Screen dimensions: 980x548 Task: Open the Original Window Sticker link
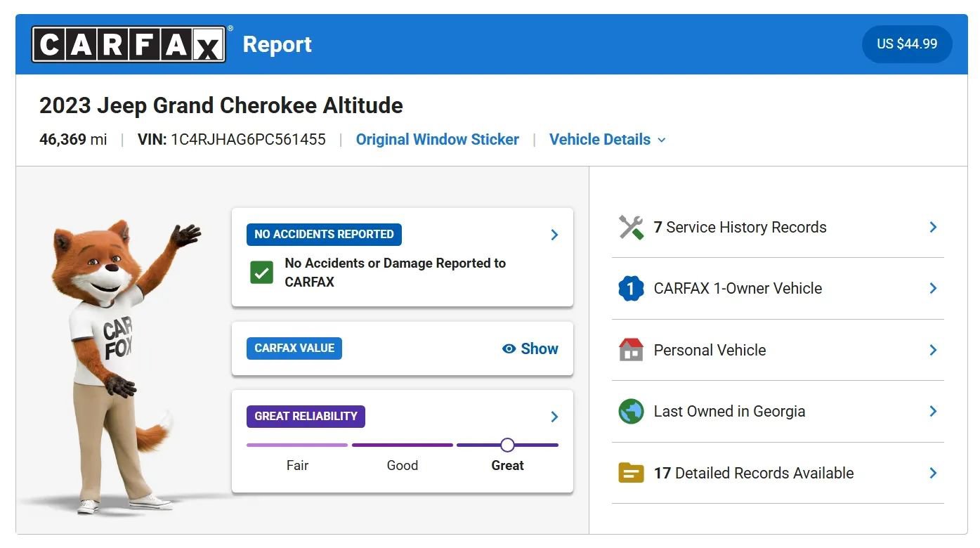pos(438,139)
